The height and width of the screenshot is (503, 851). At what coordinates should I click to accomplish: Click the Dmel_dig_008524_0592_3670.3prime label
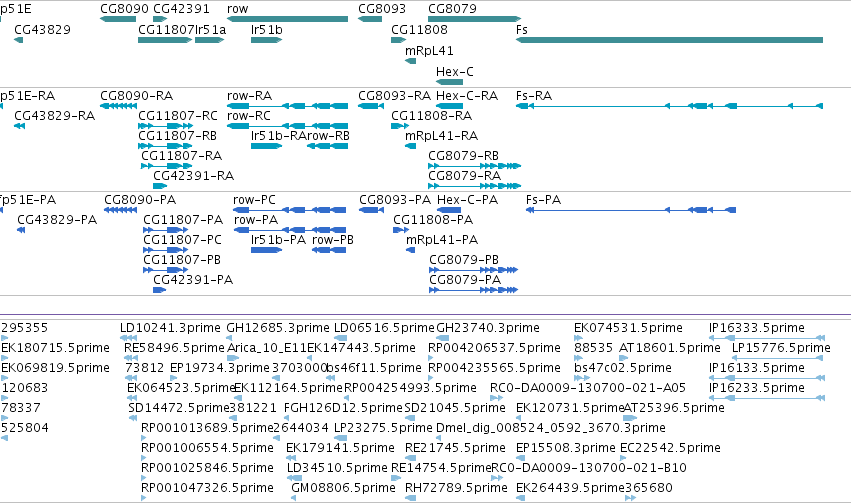(x=551, y=428)
